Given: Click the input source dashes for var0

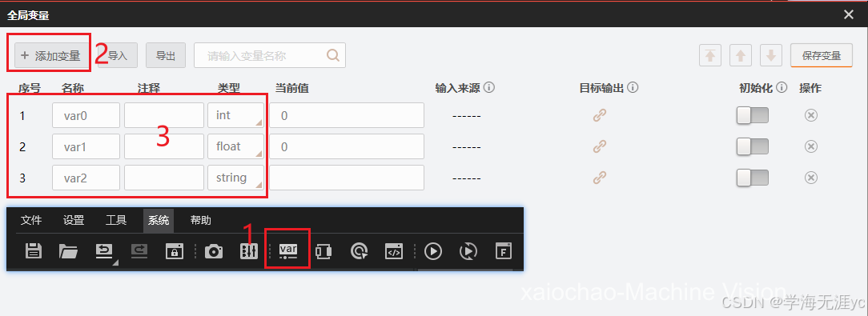Looking at the screenshot, I should click(467, 117).
